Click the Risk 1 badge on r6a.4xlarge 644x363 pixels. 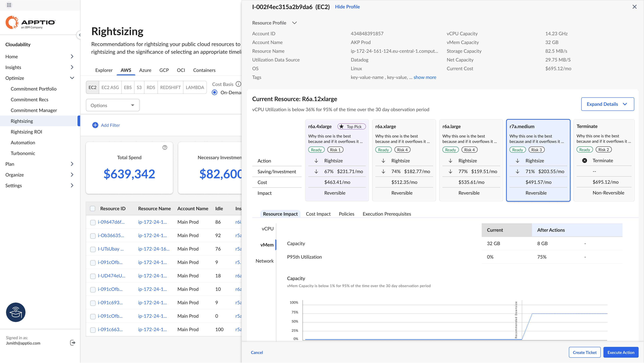[x=335, y=150]
